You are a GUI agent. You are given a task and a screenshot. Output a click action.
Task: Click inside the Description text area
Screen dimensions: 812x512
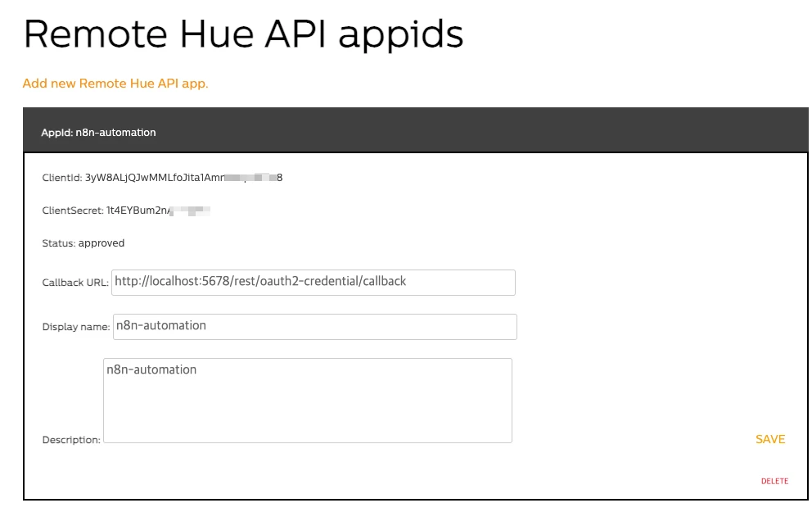[x=308, y=401]
